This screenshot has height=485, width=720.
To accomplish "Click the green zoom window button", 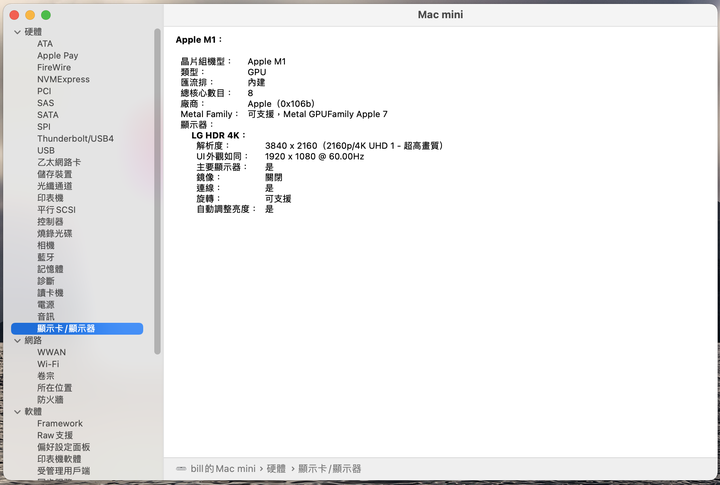I will pos(46,15).
